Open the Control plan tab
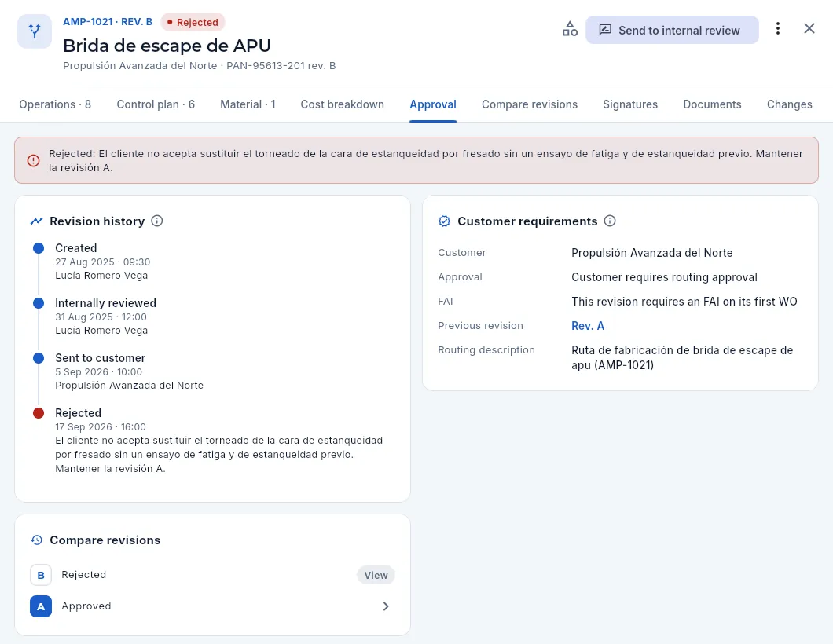833x644 pixels. click(156, 104)
